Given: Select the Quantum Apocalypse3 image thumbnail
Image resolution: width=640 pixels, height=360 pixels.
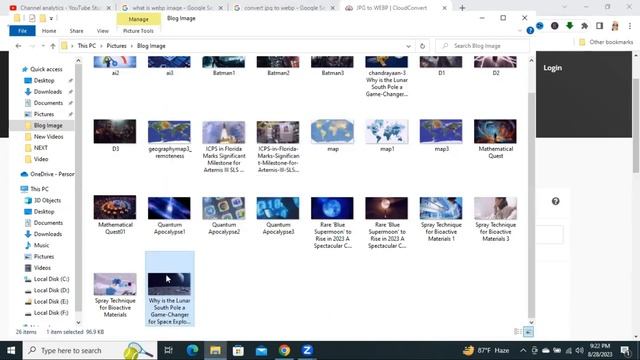Looking at the screenshot, I should point(278,208).
